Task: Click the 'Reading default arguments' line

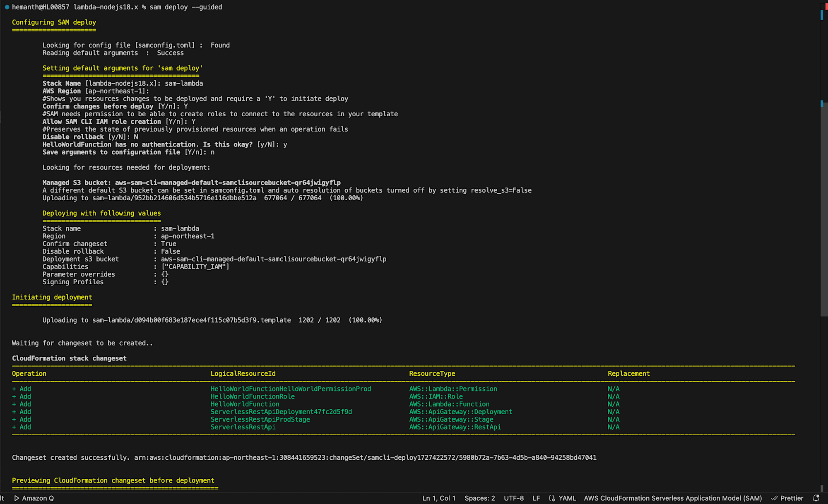Action: click(113, 53)
